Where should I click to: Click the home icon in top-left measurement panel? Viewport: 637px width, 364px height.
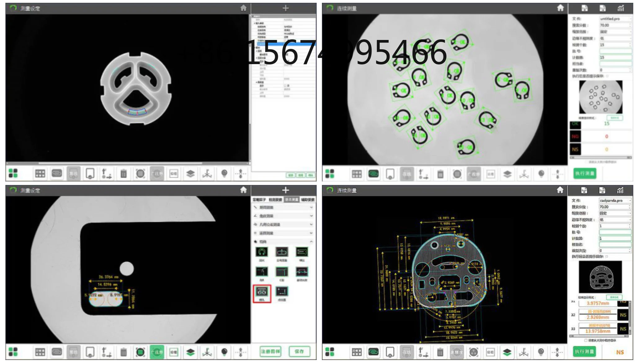[243, 8]
